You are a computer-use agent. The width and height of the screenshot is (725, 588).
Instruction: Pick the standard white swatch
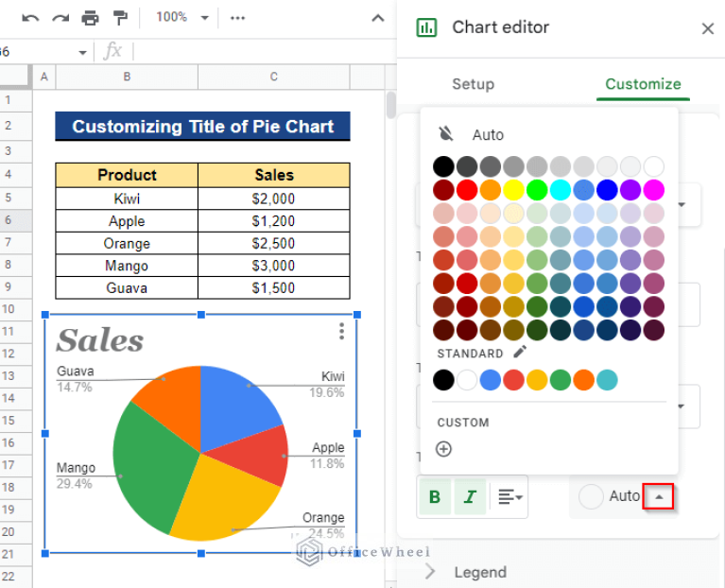pyautogui.click(x=467, y=380)
